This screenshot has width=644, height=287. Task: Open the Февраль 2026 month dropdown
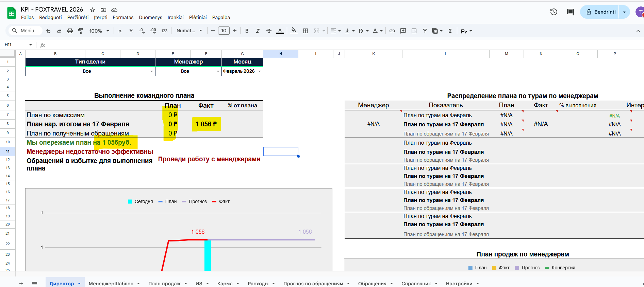coord(259,71)
